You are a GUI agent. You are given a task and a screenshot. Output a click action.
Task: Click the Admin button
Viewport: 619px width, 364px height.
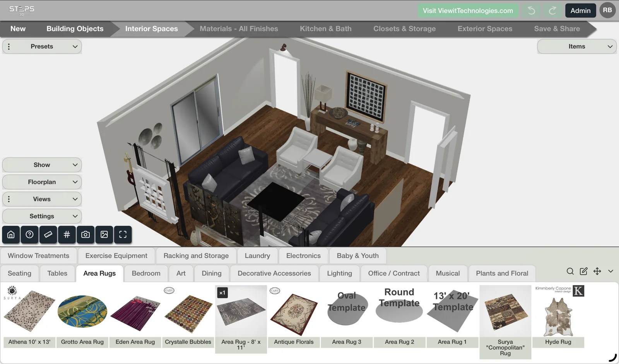580,10
